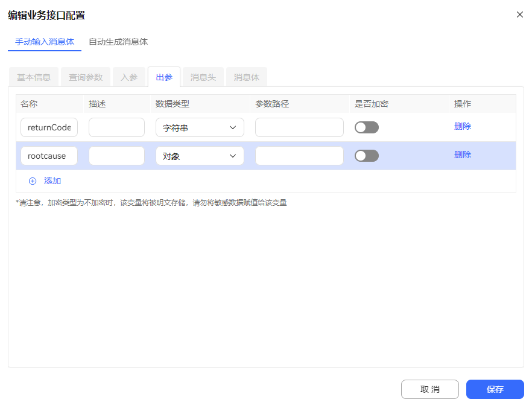Open the 消息体 tab
Viewport: 532px width, 405px height.
[246, 77]
